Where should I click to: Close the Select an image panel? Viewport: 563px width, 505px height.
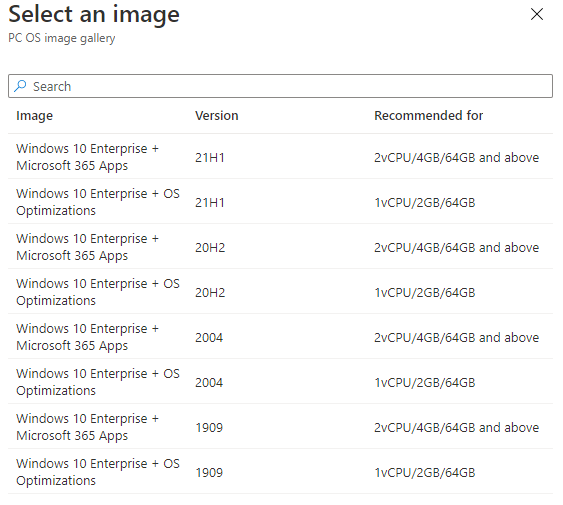point(536,14)
